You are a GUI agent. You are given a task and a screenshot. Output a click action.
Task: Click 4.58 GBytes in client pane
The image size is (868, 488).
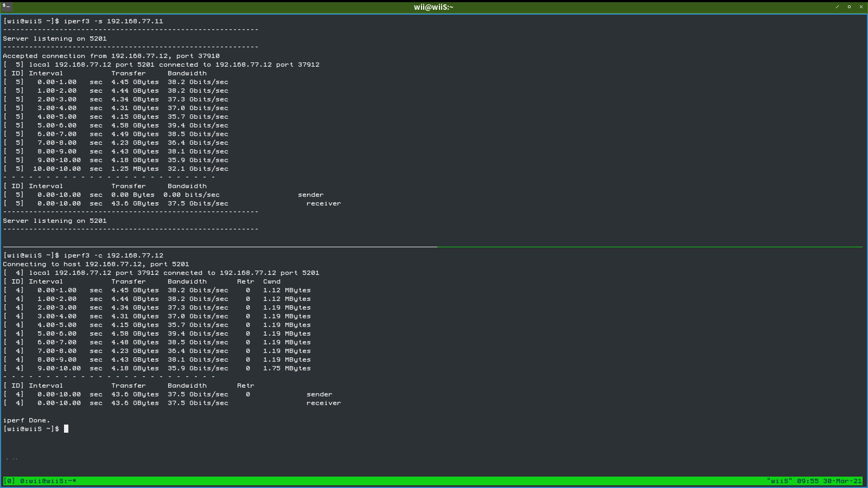(x=135, y=333)
